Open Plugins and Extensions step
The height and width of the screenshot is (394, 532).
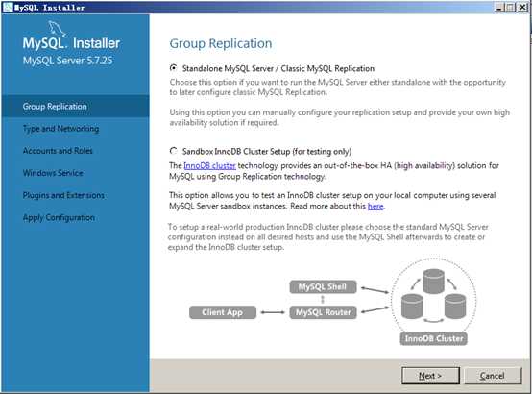coord(63,195)
